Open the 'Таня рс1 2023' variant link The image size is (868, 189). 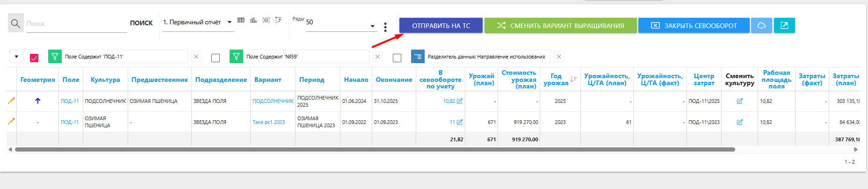point(268,122)
